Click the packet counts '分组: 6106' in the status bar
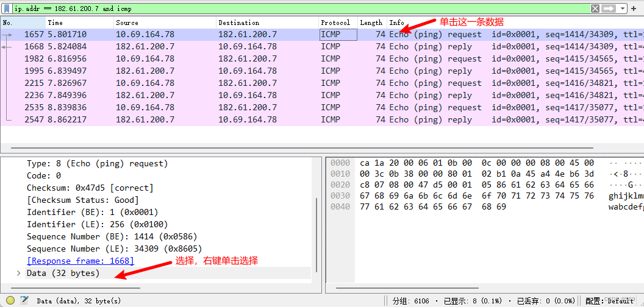This screenshot has width=644, height=307. pos(410,301)
